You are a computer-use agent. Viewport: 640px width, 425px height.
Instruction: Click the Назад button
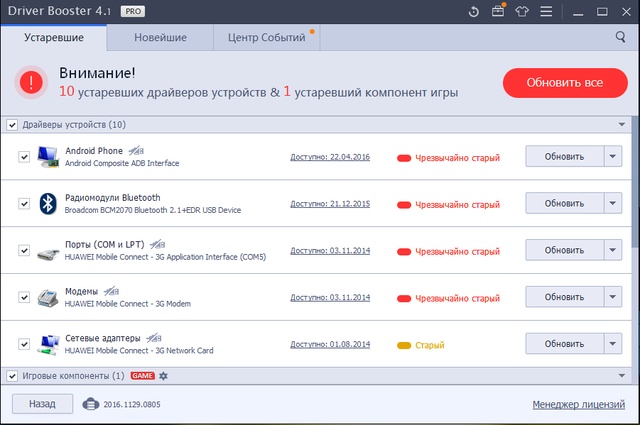[42, 404]
